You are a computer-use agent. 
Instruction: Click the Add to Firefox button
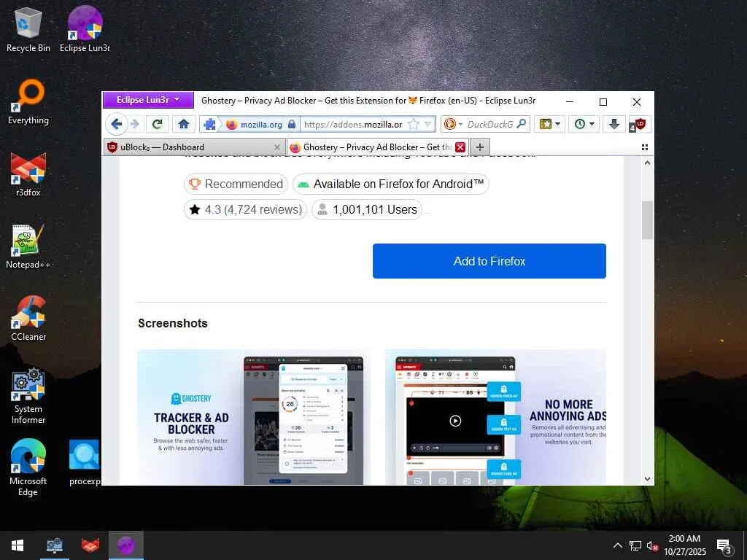tap(489, 261)
